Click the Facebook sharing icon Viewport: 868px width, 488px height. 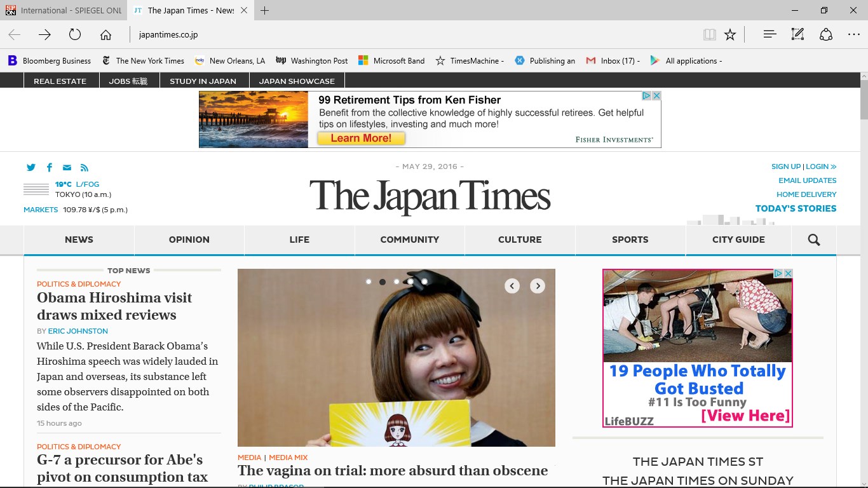49,167
